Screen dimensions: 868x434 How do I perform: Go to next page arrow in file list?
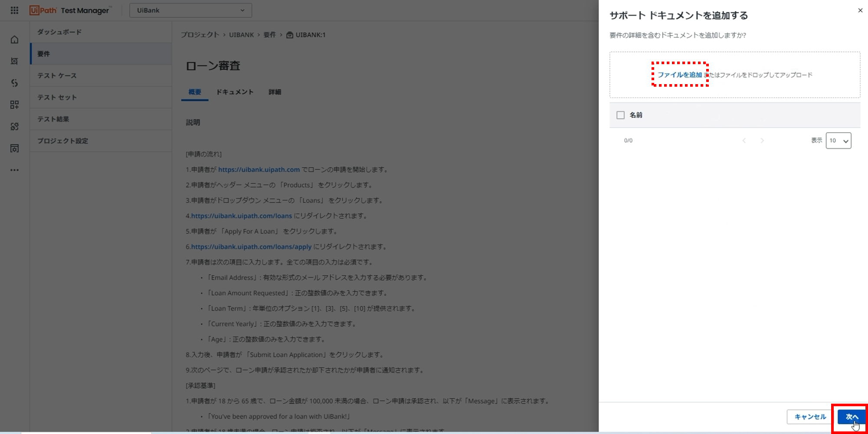(x=762, y=140)
